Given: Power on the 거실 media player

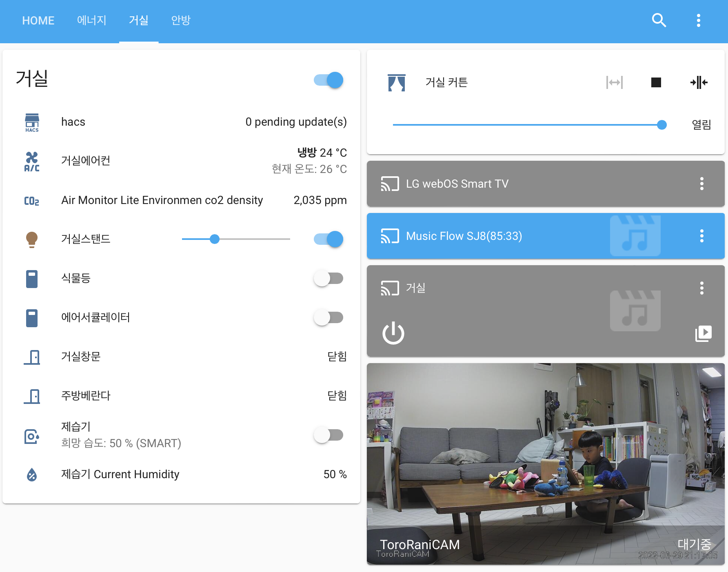Looking at the screenshot, I should click(x=393, y=333).
